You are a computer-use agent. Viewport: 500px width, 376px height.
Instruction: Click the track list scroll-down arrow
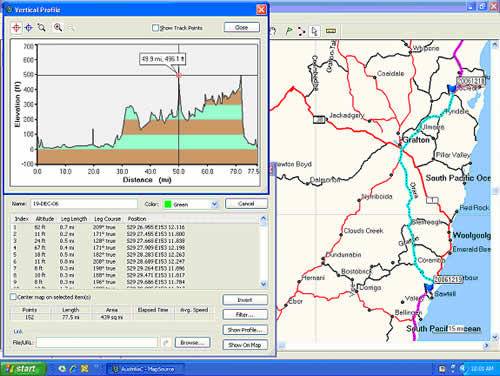click(263, 284)
